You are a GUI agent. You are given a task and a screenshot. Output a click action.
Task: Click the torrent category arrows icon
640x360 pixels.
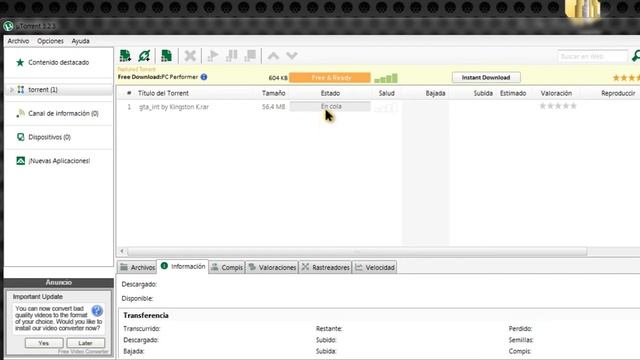click(x=21, y=89)
